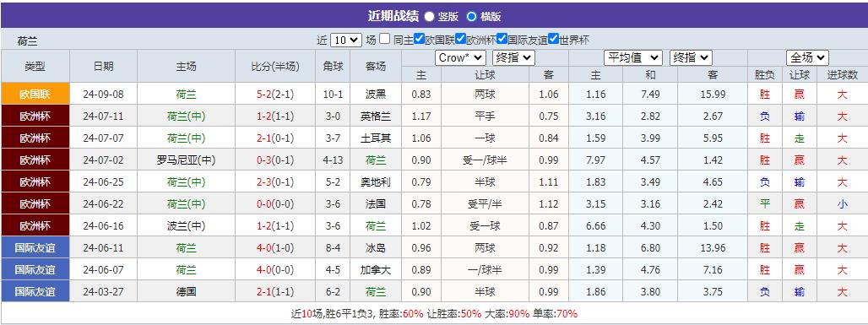This screenshot has width=868, height=325.
Task: Open the 0-0(0-0) score vs 法国
Action: [275, 204]
